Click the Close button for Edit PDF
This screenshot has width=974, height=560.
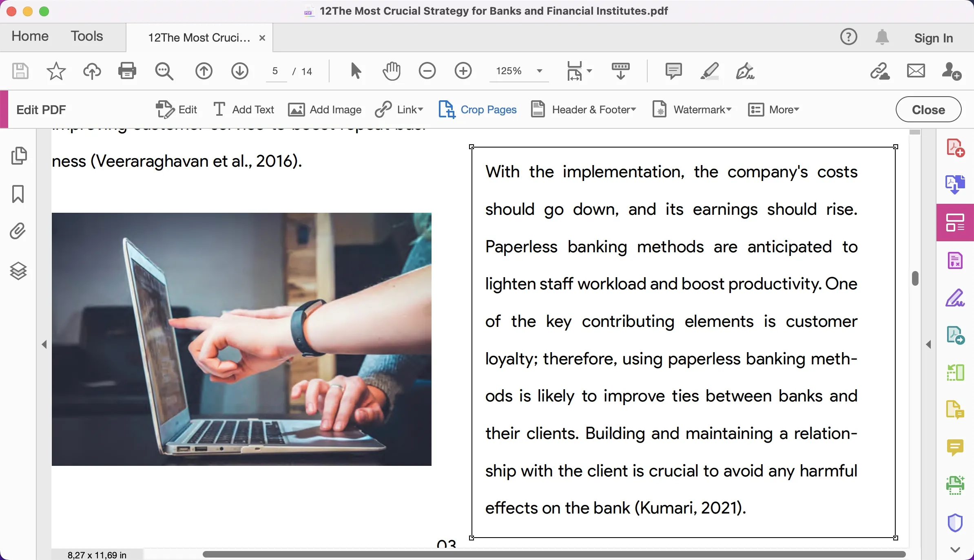coord(928,110)
